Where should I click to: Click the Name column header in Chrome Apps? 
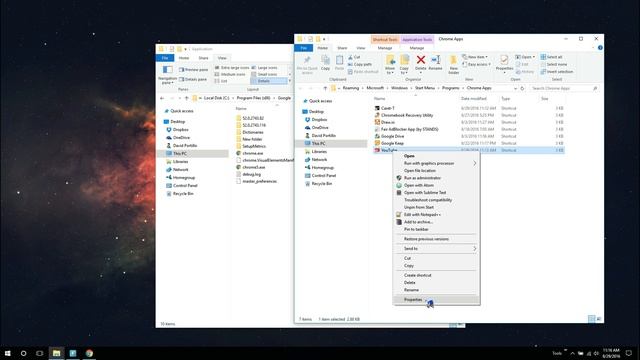tap(380, 99)
